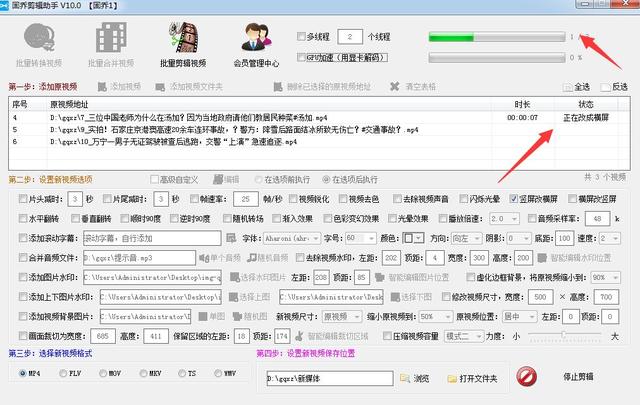The height and width of the screenshot is (405, 640).
Task: Click the 随机音频 icon
Action: 251,258
